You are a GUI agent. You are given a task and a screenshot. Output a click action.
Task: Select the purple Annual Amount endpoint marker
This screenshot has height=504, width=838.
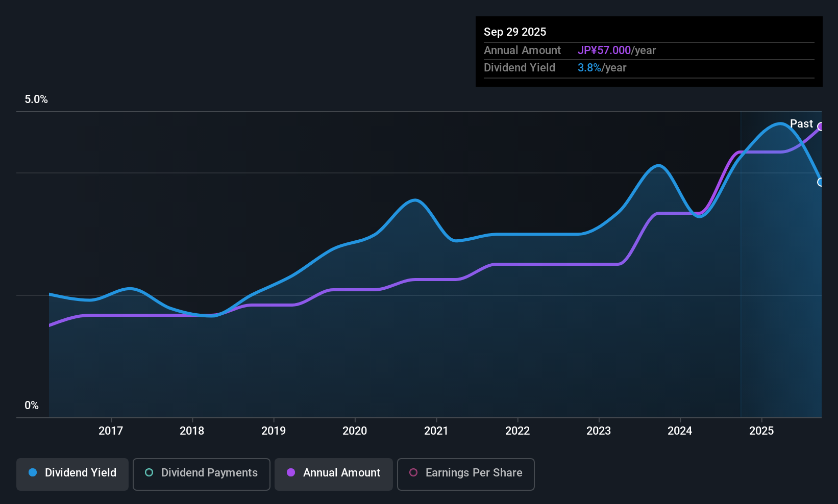click(821, 127)
